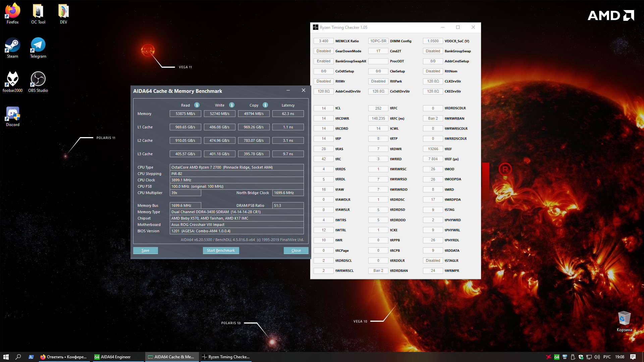Click the tCL value box in Ryzen Timing Checker
Screen dimensions: 644x362
click(x=323, y=108)
